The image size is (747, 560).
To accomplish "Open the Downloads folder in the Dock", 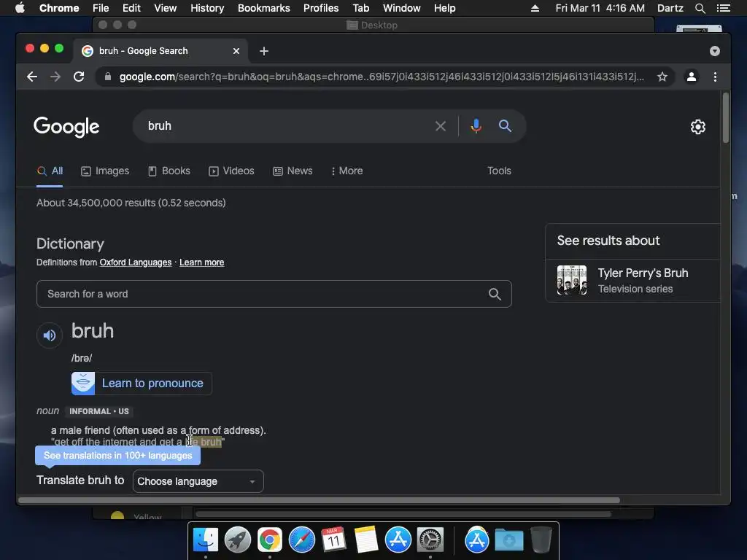I will point(508,540).
